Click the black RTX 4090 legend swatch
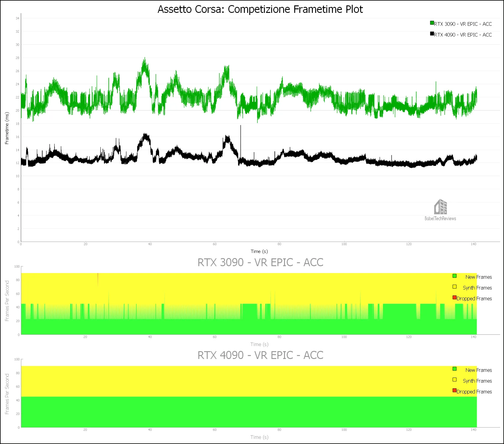Image resolution: width=504 pixels, height=444 pixels. 432,34
